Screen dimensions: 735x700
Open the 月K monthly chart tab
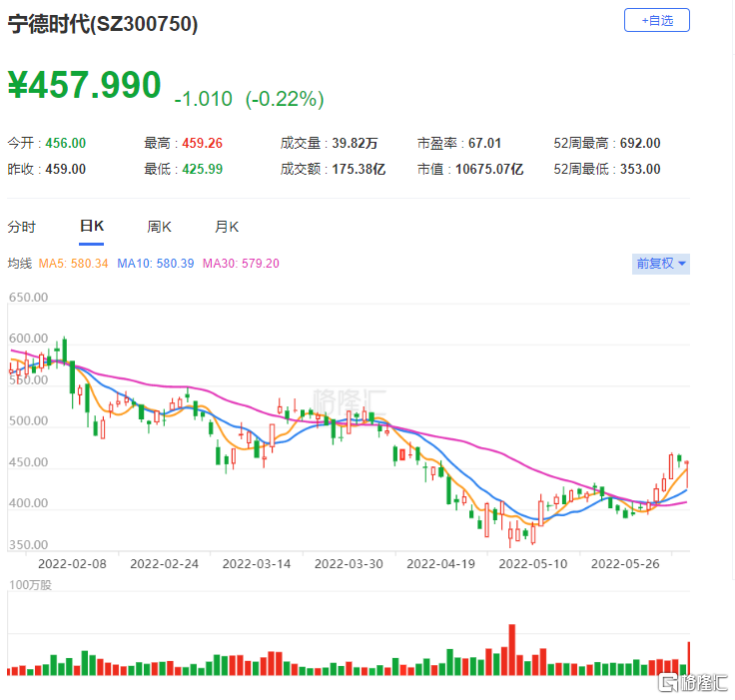click(x=227, y=227)
